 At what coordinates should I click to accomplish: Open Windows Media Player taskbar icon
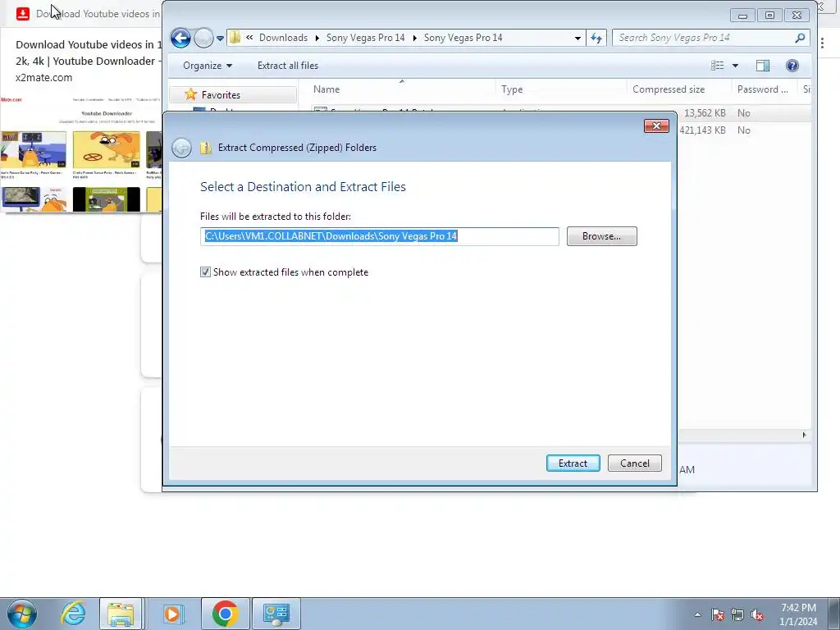[x=172, y=614]
